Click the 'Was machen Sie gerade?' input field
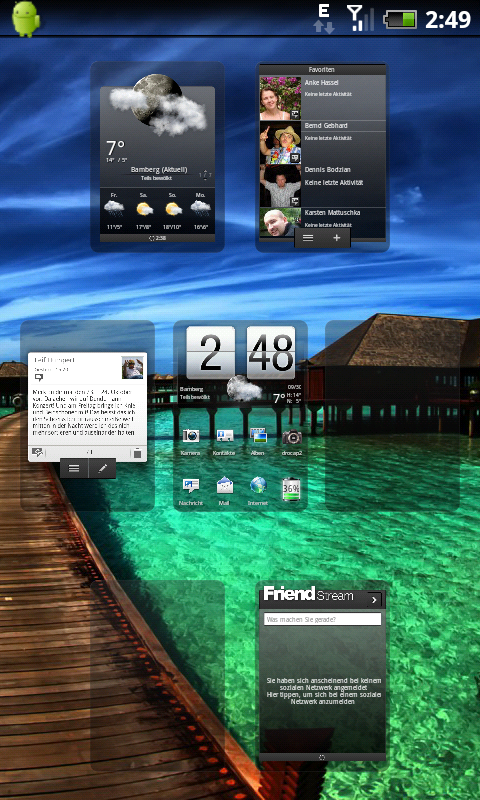Image resolution: width=480 pixels, height=800 pixels. (322, 619)
